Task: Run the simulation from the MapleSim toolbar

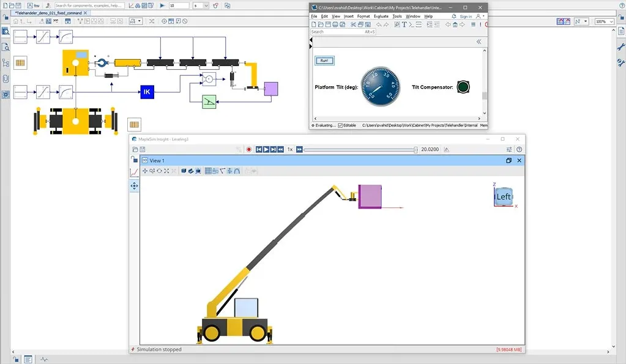Action: (162, 6)
